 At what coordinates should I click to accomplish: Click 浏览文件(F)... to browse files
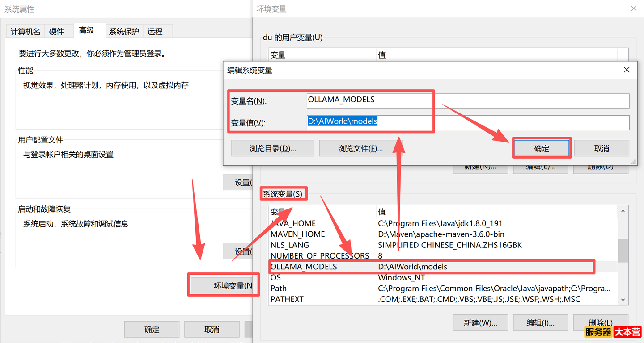point(360,148)
